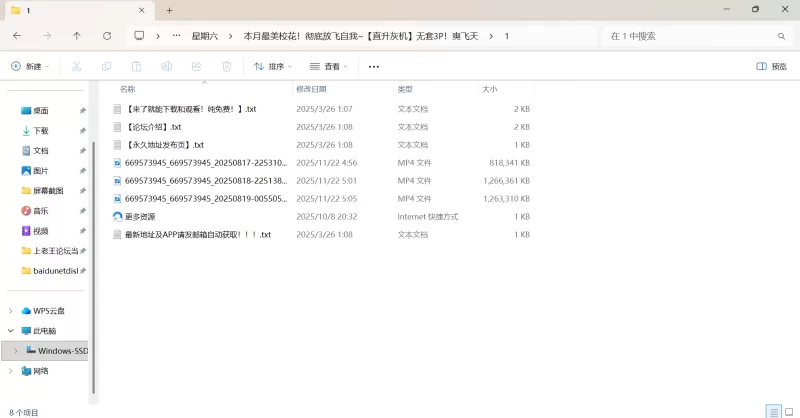Open the 下载 folder in sidebar
The height and width of the screenshot is (418, 800).
point(40,131)
